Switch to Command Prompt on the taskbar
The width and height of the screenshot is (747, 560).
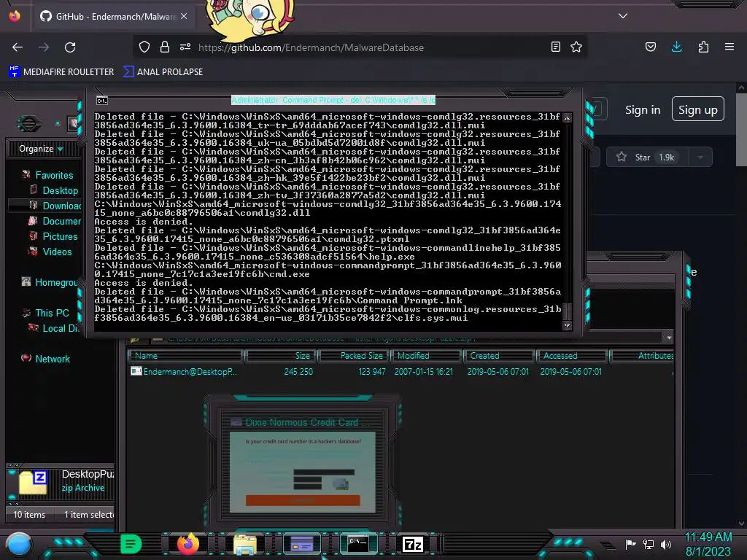click(358, 543)
